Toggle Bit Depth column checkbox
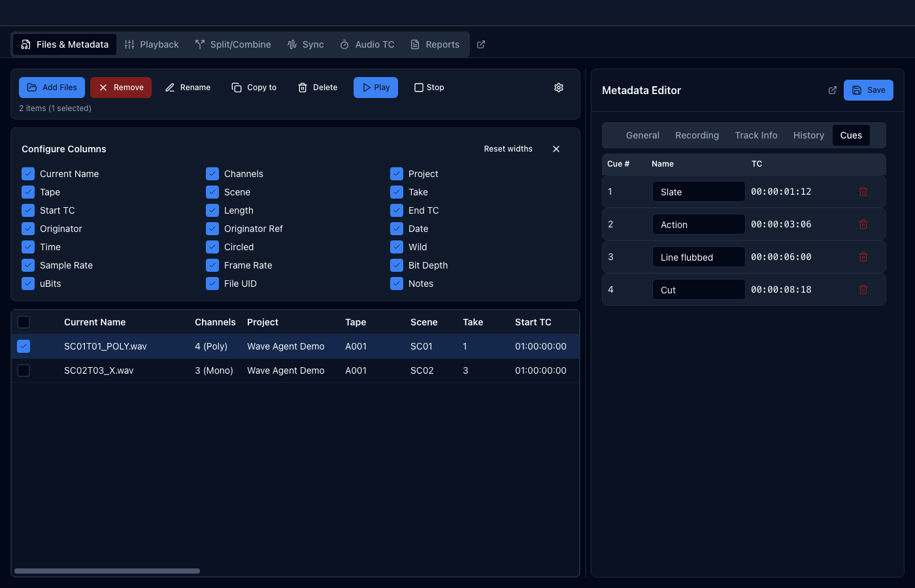 click(397, 265)
